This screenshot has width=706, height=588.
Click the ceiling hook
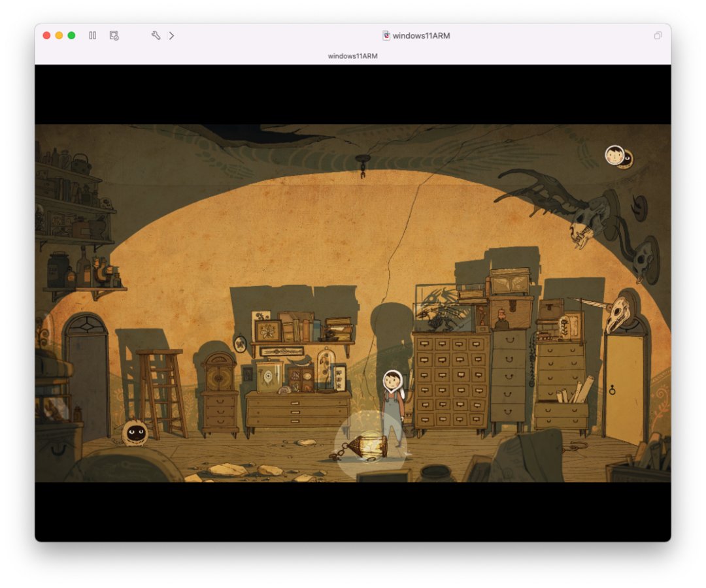click(x=362, y=165)
